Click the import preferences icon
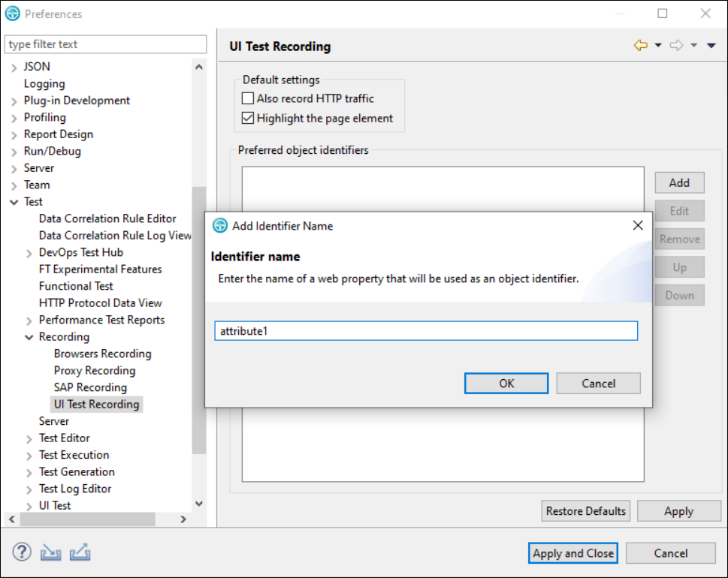The width and height of the screenshot is (728, 578). point(51,552)
